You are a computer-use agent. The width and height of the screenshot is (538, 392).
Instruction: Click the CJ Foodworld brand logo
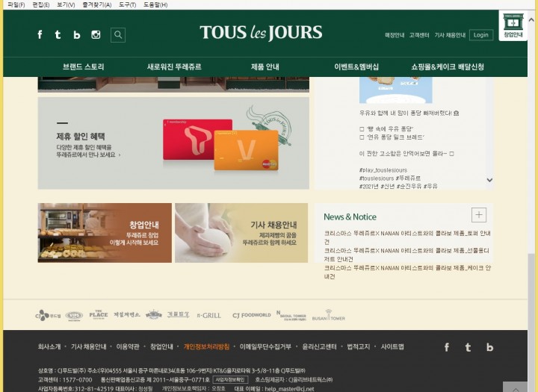(251, 315)
